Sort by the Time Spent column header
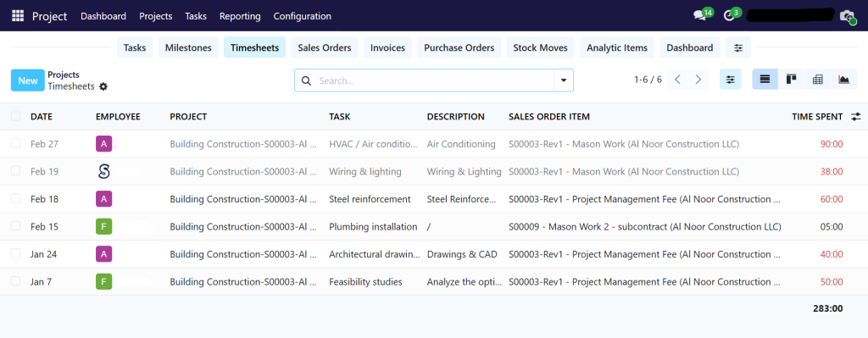Screen dimensions: 868x338 817,117
